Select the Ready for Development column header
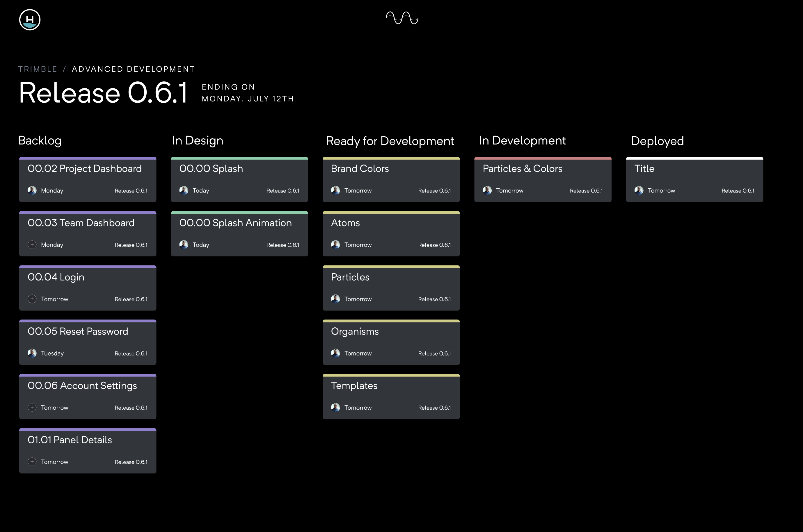The width and height of the screenshot is (803, 532). pyautogui.click(x=390, y=141)
